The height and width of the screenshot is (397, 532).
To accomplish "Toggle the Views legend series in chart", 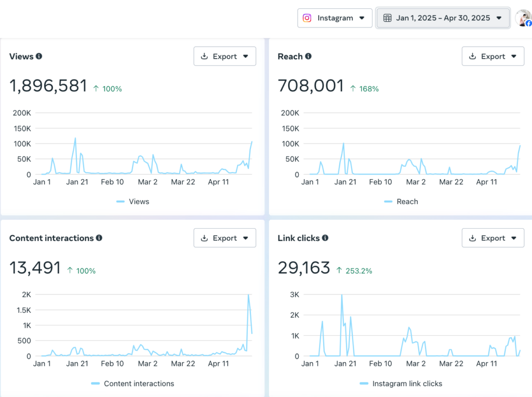I will (x=132, y=202).
